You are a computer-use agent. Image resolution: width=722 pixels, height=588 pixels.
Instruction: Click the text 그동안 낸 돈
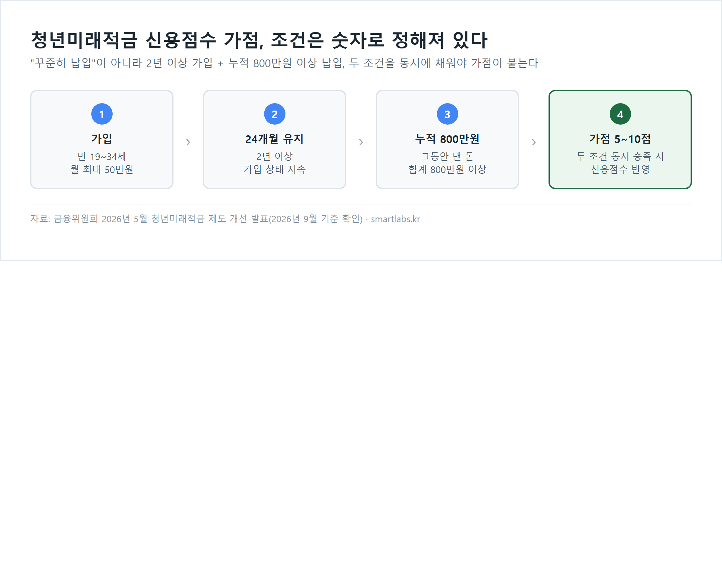(447, 156)
